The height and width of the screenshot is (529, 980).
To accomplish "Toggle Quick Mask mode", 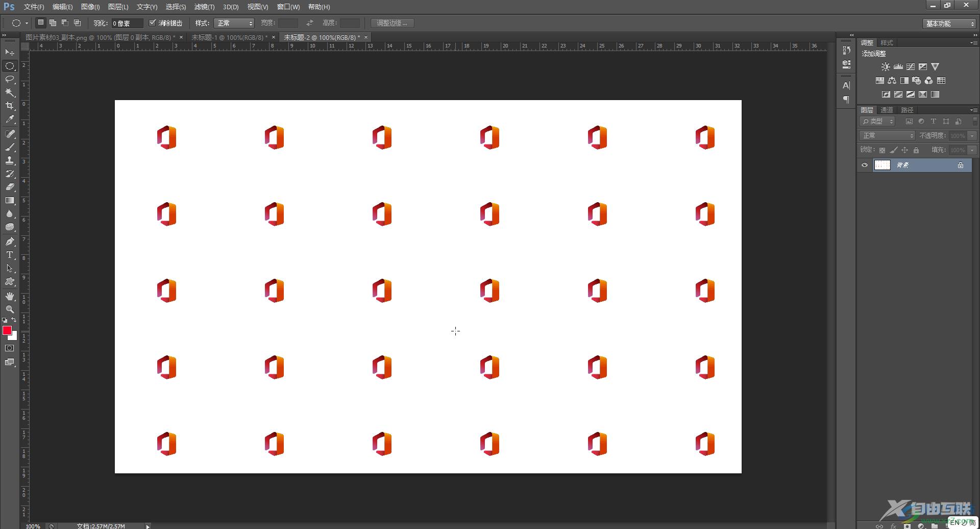I will point(10,348).
